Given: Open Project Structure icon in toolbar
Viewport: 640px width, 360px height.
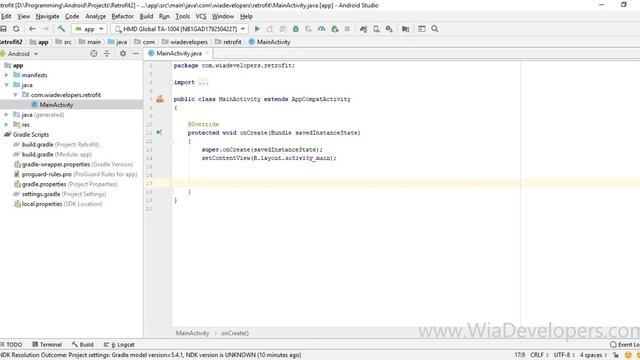Looking at the screenshot, I should (x=405, y=29).
